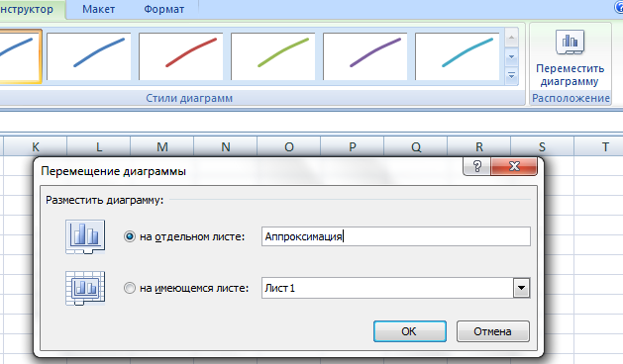Image resolution: width=623 pixels, height=364 pixels.
Task: Select column O header
Action: pyautogui.click(x=289, y=146)
